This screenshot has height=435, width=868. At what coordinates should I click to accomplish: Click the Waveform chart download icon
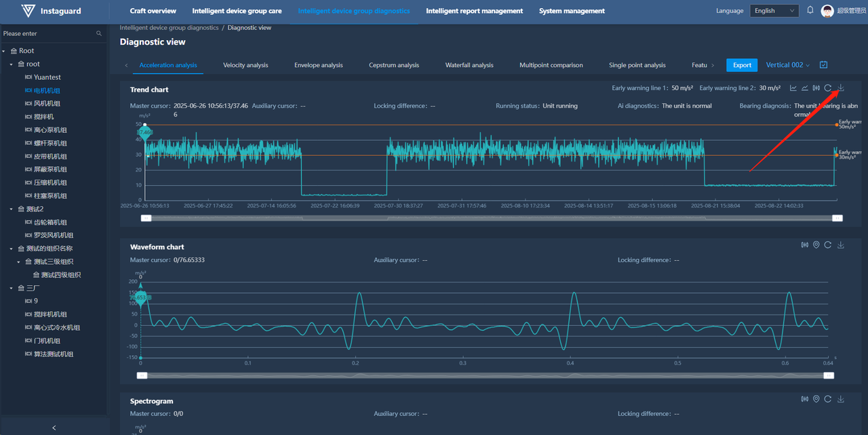(x=841, y=245)
